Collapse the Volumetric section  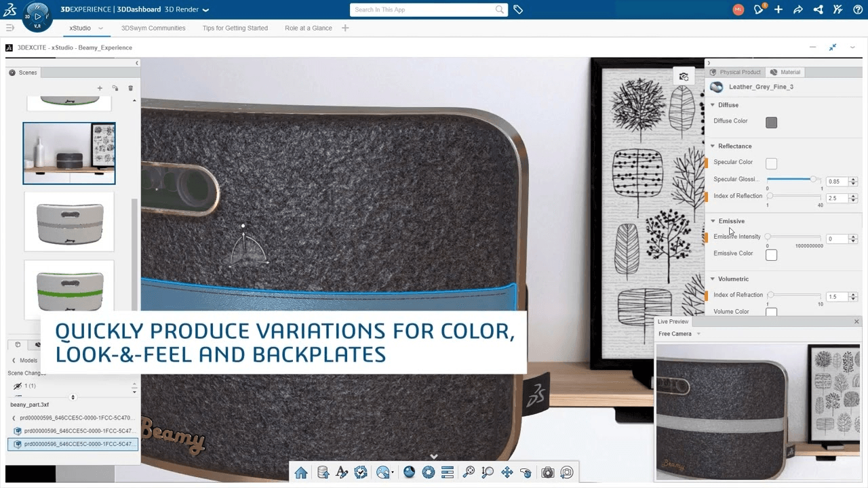(712, 279)
